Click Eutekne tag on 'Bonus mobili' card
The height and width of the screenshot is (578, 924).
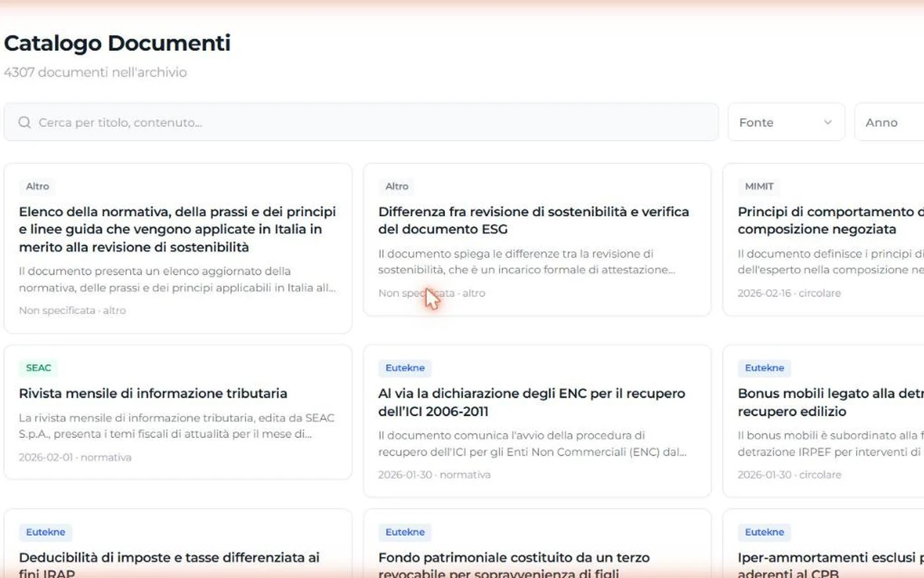click(x=764, y=368)
